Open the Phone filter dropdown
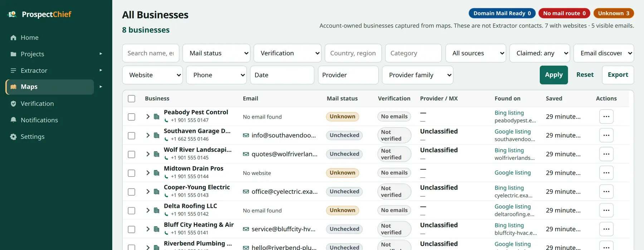Screen dimensions: 644x250 pos(216,75)
